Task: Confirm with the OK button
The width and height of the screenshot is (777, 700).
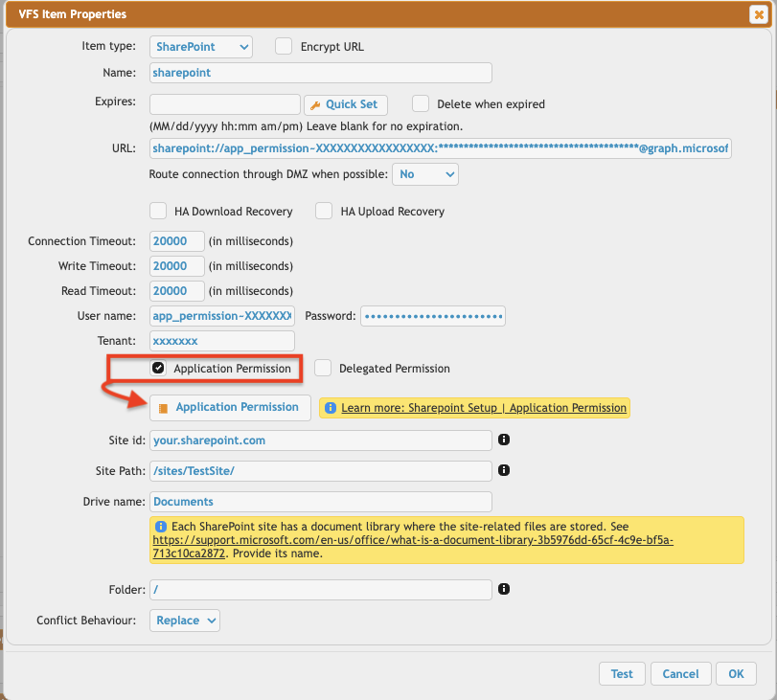Action: (x=736, y=674)
